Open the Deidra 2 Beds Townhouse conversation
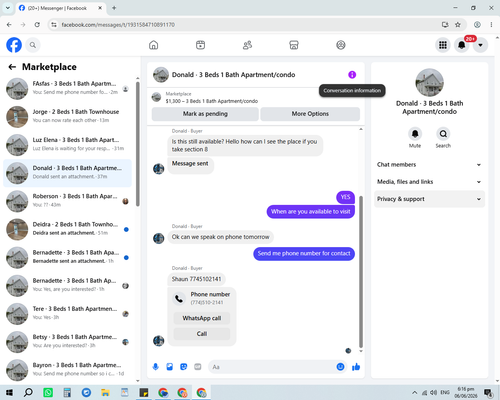Screen dimensions: 500x400 coord(67,229)
